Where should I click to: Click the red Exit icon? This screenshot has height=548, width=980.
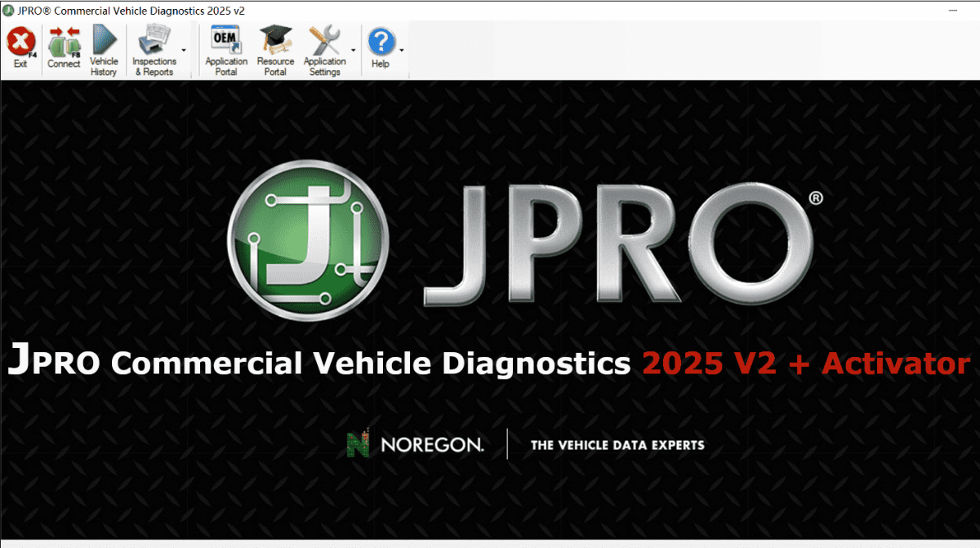click(20, 42)
